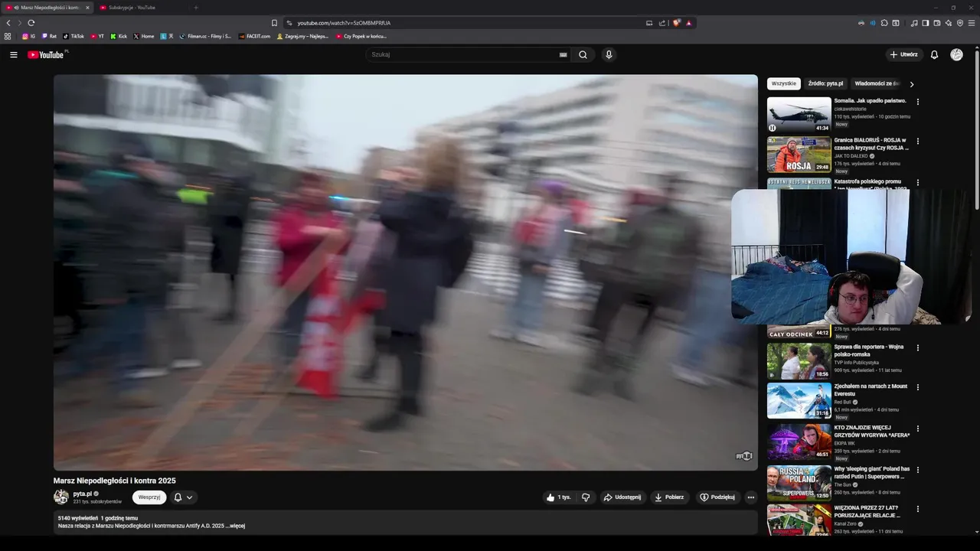Open Brave Shields lion icon
Image resolution: width=980 pixels, height=551 pixels.
[677, 23]
